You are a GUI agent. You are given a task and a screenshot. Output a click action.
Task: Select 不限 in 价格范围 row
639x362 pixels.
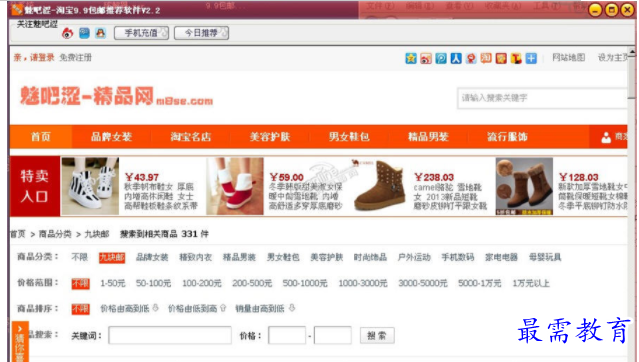click(80, 283)
